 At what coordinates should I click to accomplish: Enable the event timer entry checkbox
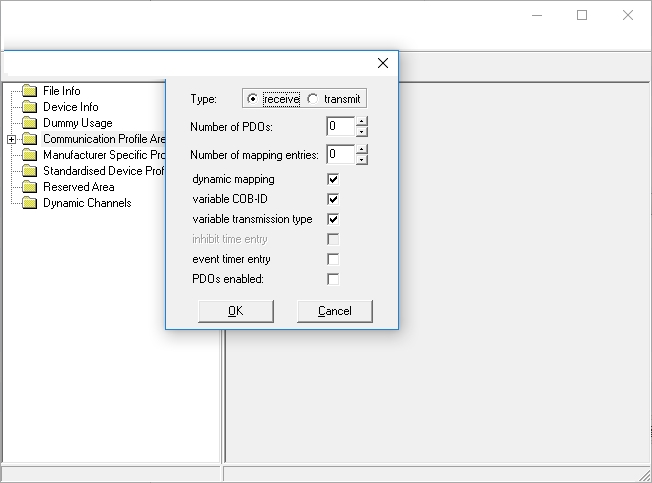(333, 259)
